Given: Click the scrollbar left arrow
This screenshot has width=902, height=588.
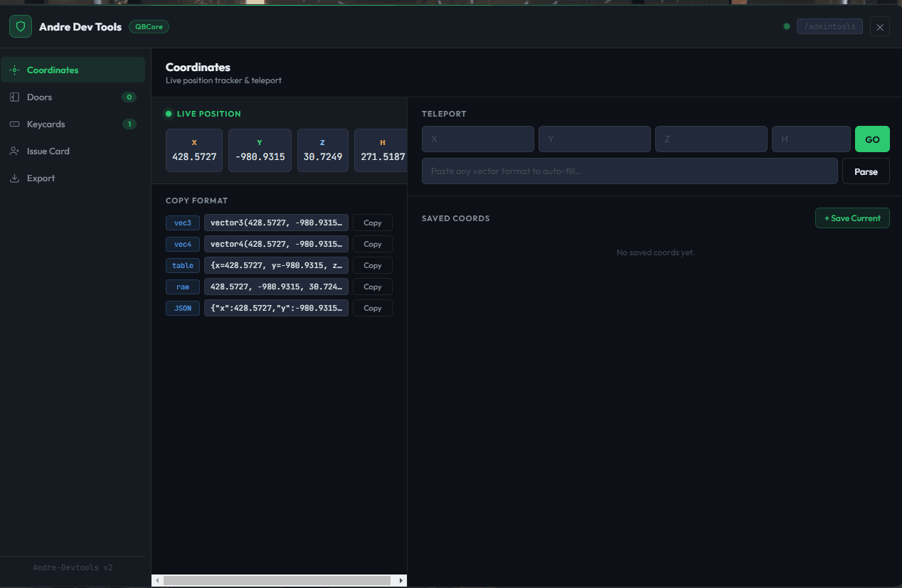Looking at the screenshot, I should (157, 580).
